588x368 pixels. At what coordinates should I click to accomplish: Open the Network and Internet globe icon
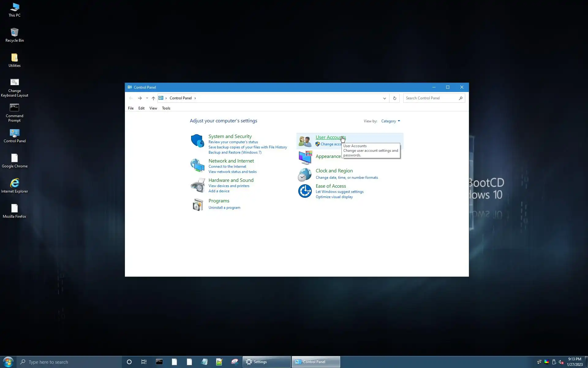197,165
